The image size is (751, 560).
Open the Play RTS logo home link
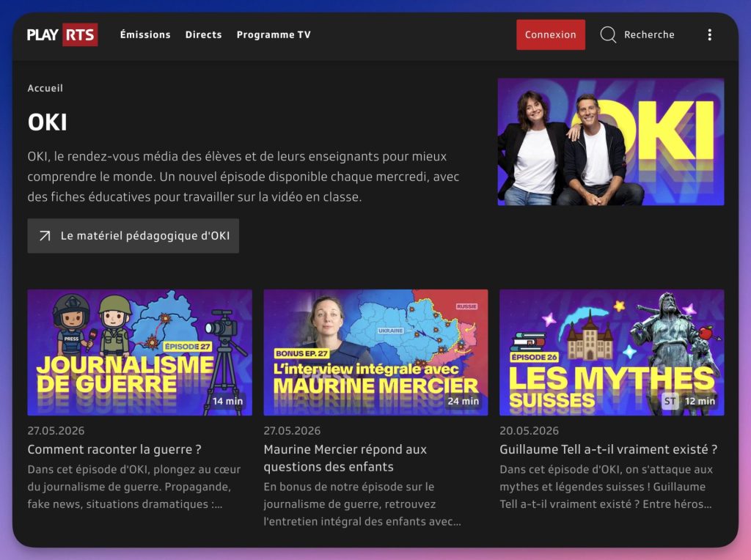click(x=62, y=34)
